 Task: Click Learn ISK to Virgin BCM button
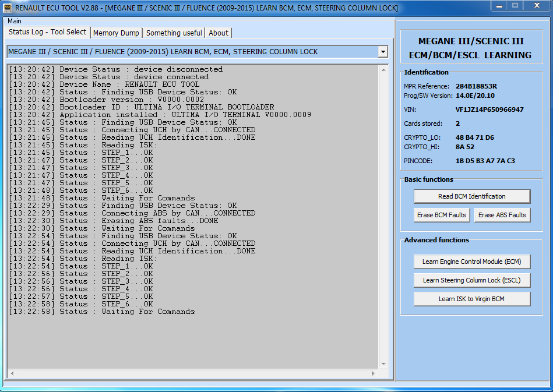coord(472,299)
